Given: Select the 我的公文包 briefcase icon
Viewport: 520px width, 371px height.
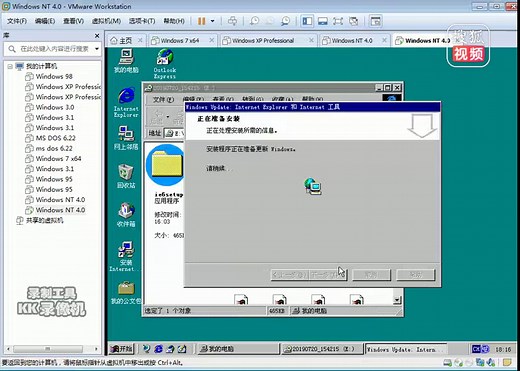Looking at the screenshot, I should tap(126, 293).
